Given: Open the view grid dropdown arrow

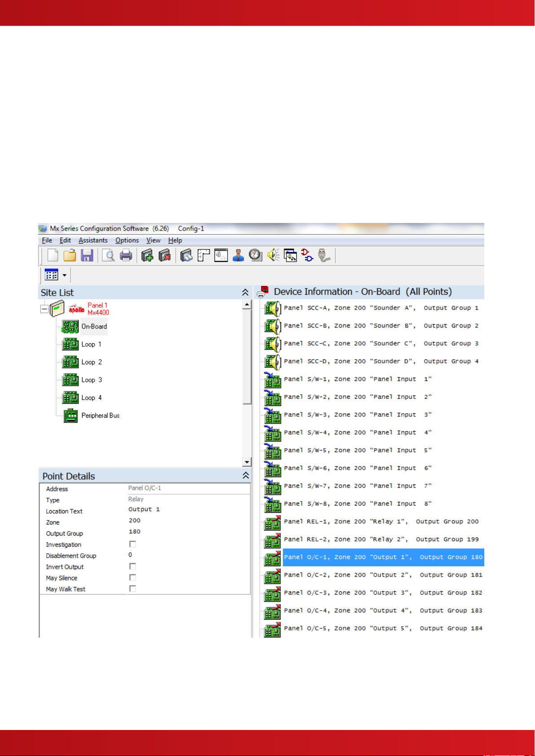Looking at the screenshot, I should click(x=65, y=275).
